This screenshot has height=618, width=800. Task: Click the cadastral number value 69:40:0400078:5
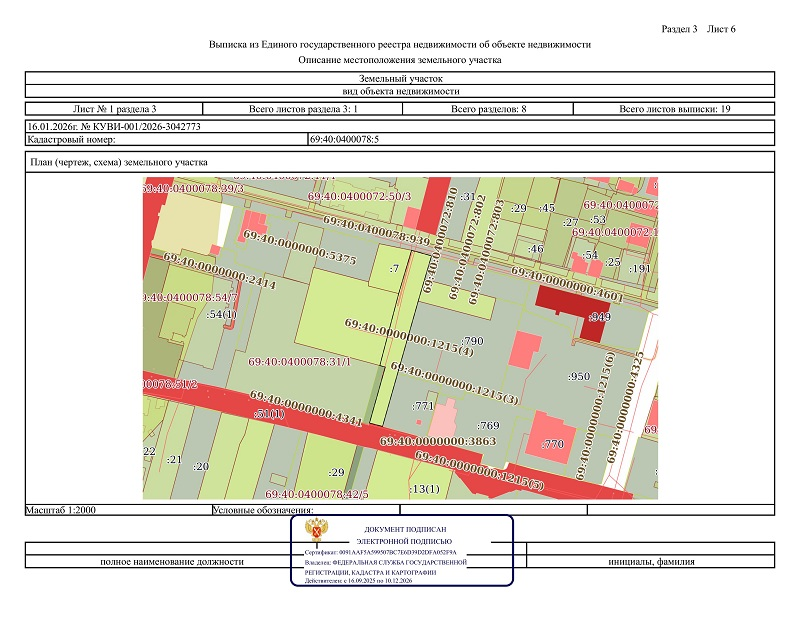coord(344,140)
